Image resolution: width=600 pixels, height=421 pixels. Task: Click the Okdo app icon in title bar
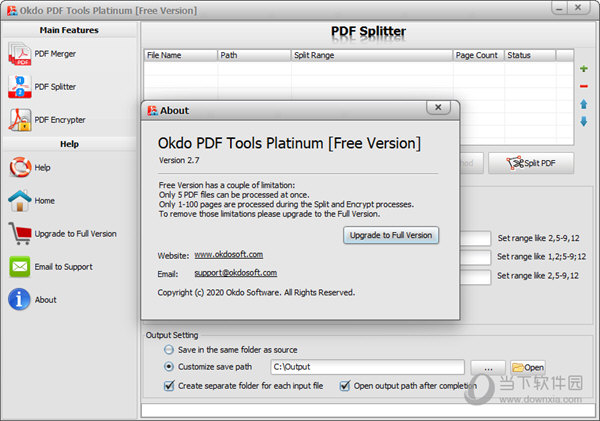(x=12, y=10)
